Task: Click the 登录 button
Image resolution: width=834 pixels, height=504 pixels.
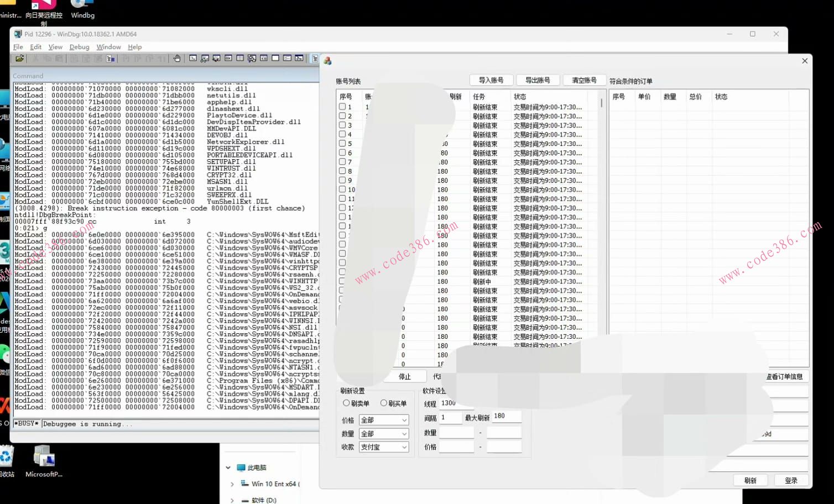Action: 791,480
